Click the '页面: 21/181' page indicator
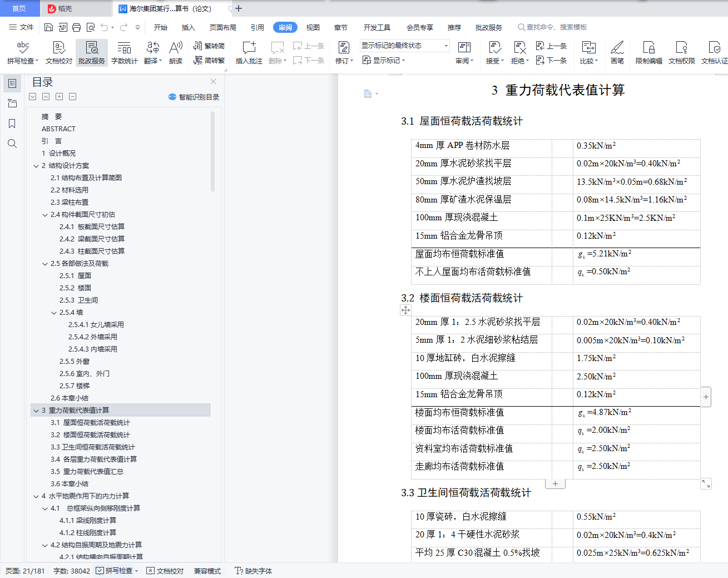 click(x=25, y=571)
